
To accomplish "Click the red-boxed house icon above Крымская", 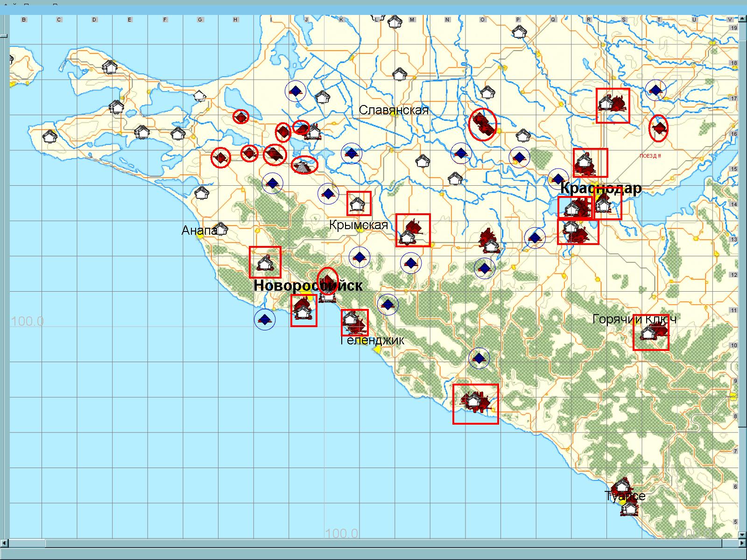I will (x=359, y=203).
